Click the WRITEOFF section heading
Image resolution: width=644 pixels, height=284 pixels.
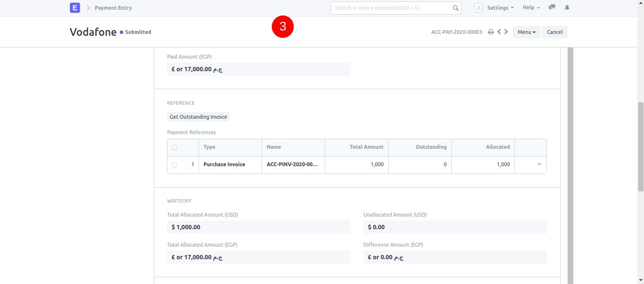(180, 201)
